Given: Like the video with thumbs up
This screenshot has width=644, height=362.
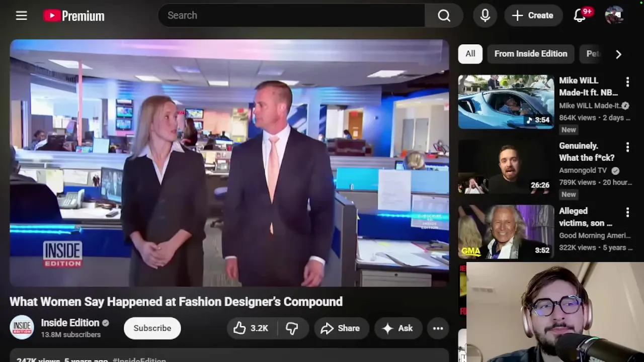Looking at the screenshot, I should pyautogui.click(x=251, y=328).
